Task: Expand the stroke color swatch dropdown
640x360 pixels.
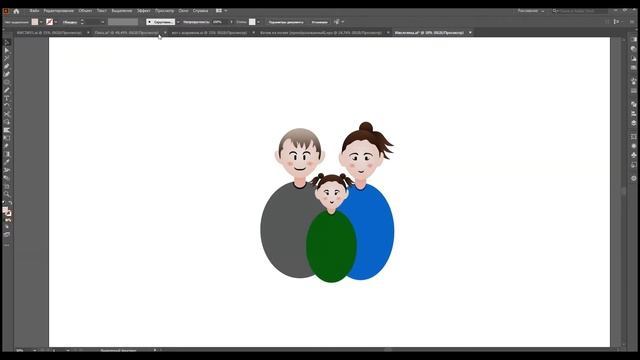Action: (56, 22)
